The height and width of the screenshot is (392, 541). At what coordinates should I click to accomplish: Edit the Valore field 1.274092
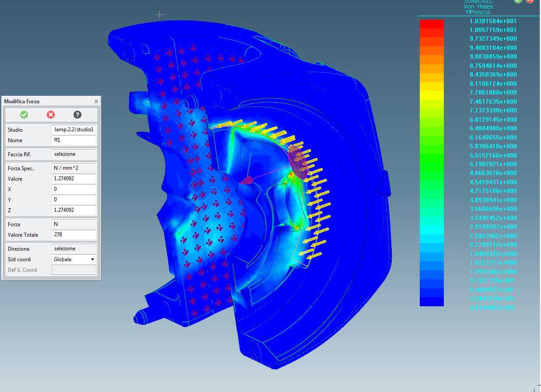click(74, 178)
